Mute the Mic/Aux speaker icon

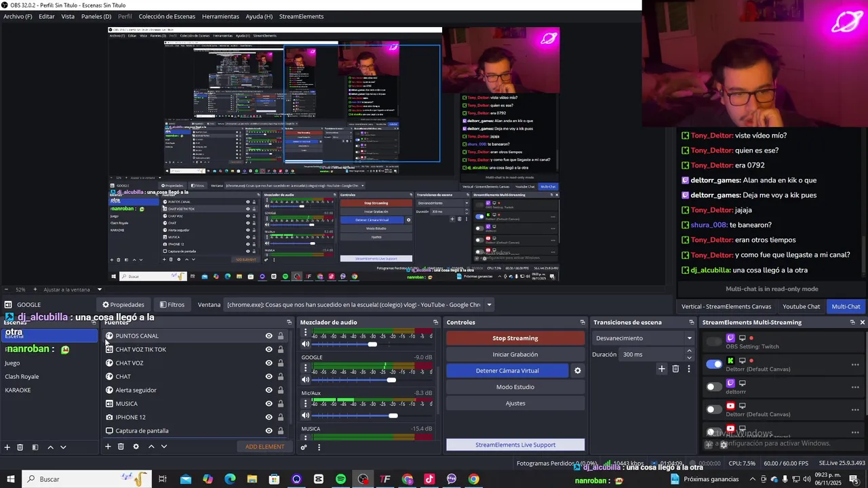305,415
